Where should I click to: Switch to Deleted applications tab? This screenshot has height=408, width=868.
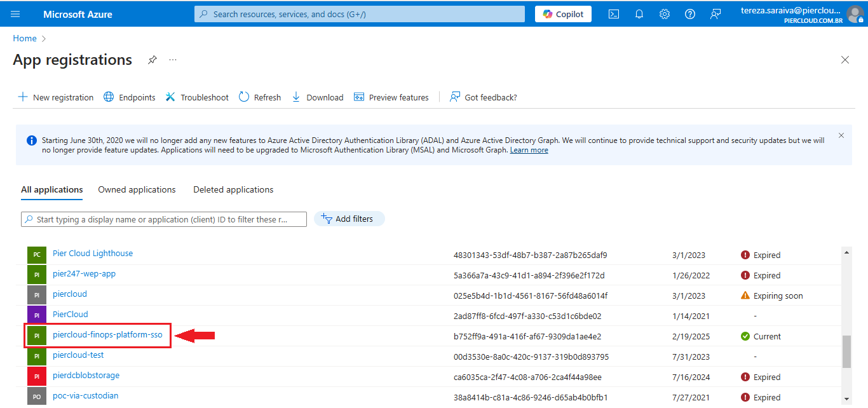click(233, 189)
